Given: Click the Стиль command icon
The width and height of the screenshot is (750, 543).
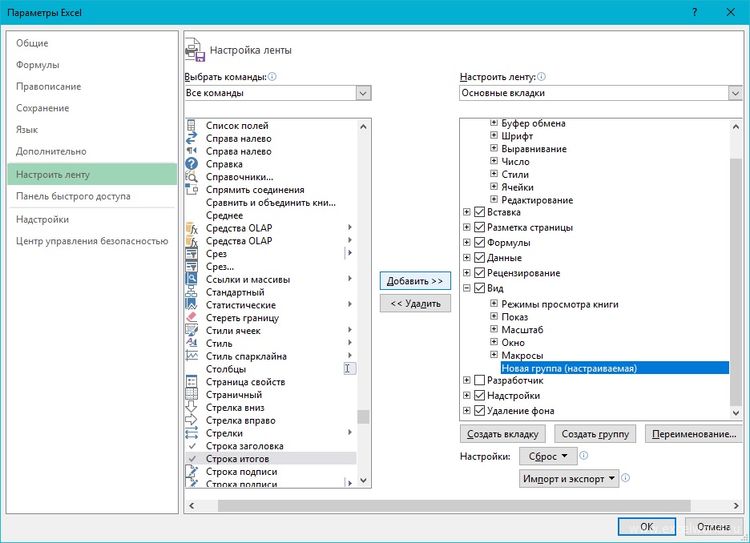Looking at the screenshot, I should tap(191, 344).
